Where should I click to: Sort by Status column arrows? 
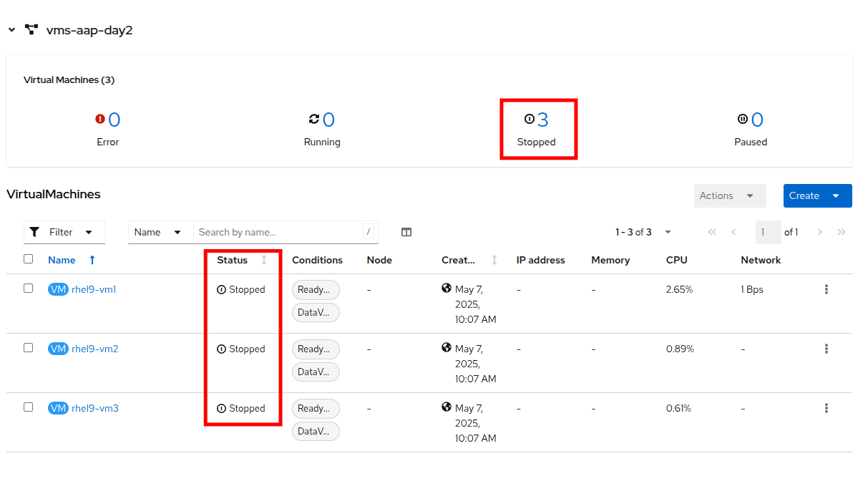(264, 260)
